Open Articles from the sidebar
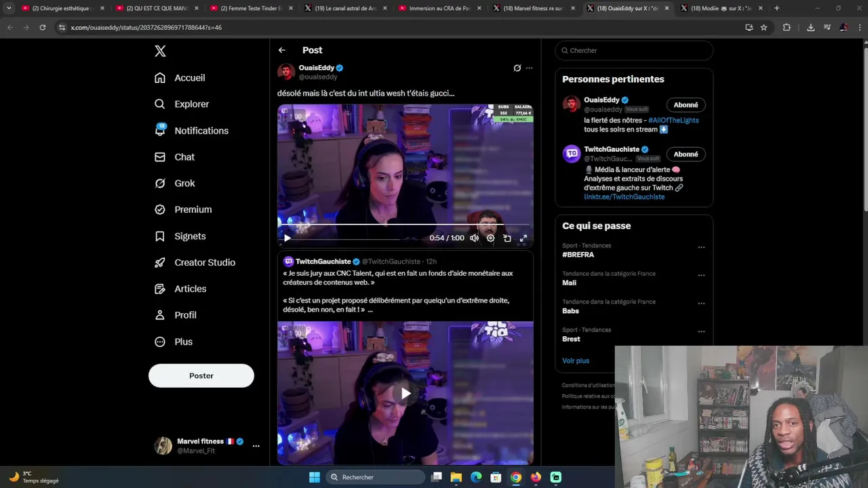 [180, 289]
